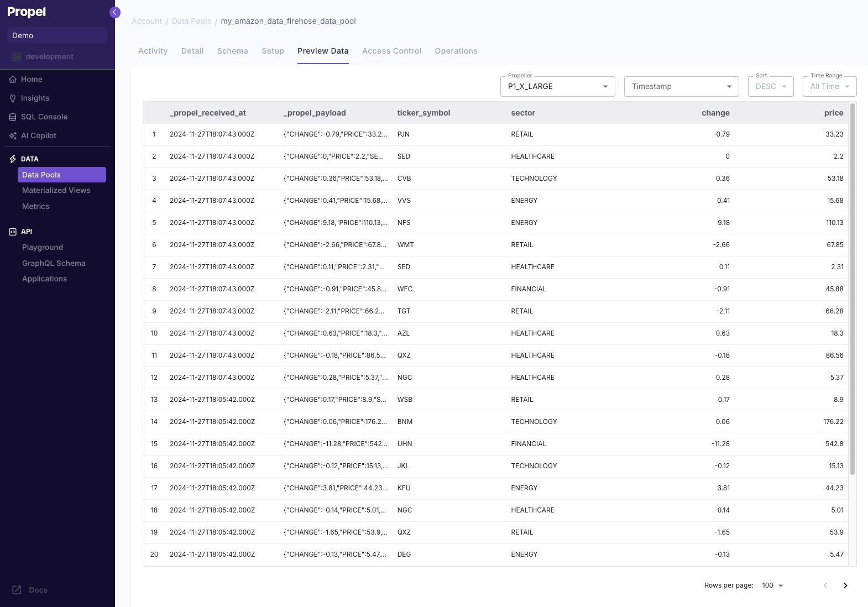Click ticker_symbol column header

pos(424,113)
